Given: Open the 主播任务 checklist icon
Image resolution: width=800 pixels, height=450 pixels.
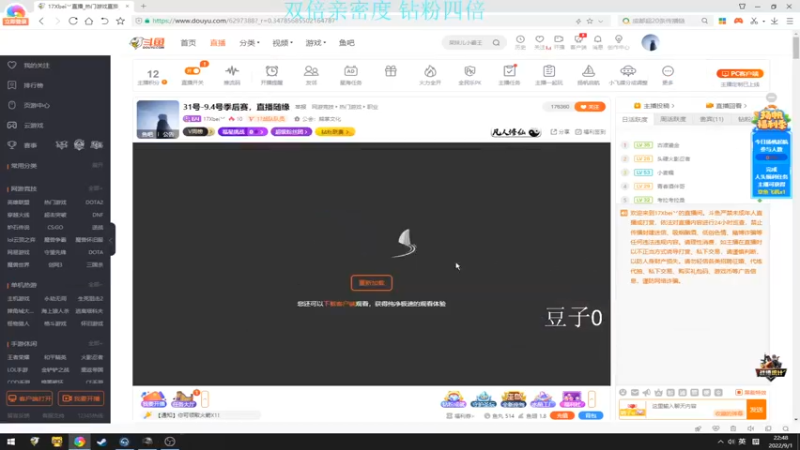Looking at the screenshot, I should [x=509, y=71].
